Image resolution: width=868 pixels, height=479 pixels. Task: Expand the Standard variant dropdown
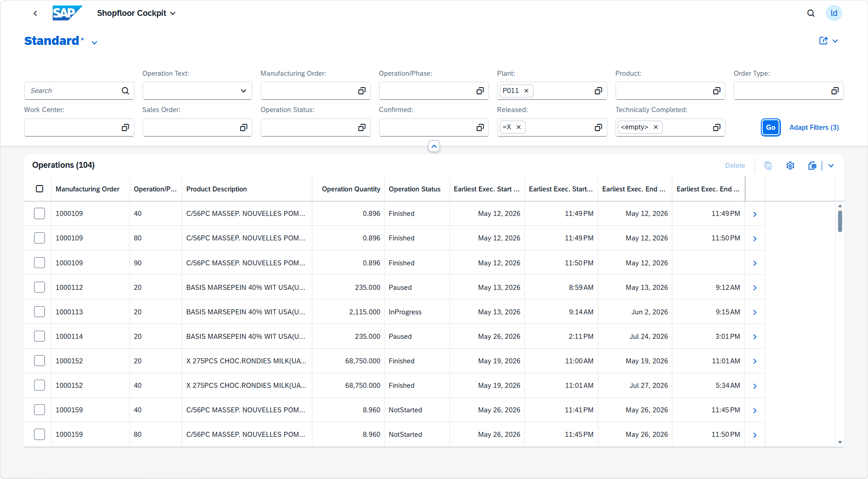click(94, 43)
